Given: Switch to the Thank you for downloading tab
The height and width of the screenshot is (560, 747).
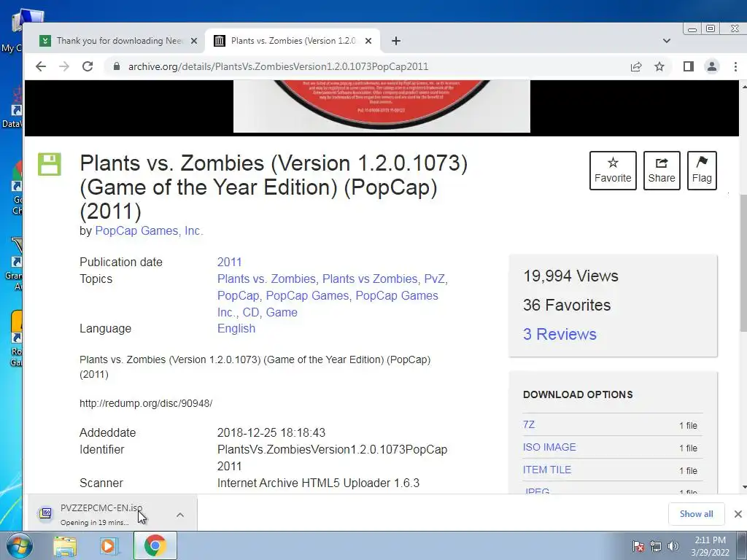Looking at the screenshot, I should pos(119,41).
